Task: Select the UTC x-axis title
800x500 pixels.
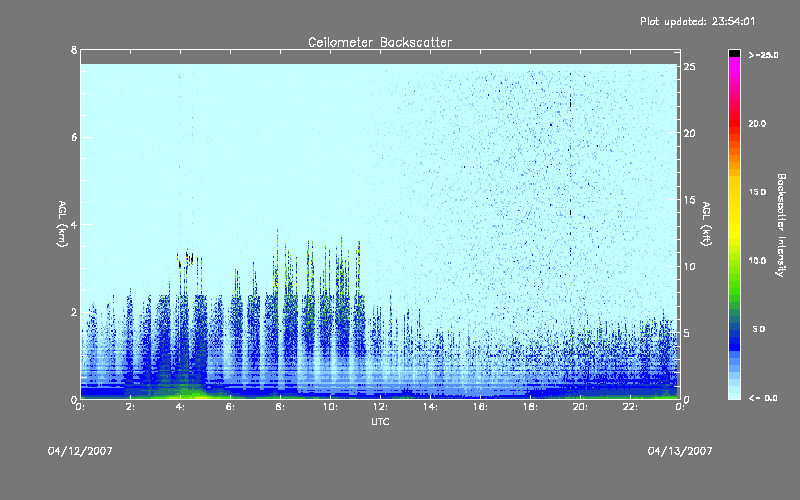Action: (380, 421)
